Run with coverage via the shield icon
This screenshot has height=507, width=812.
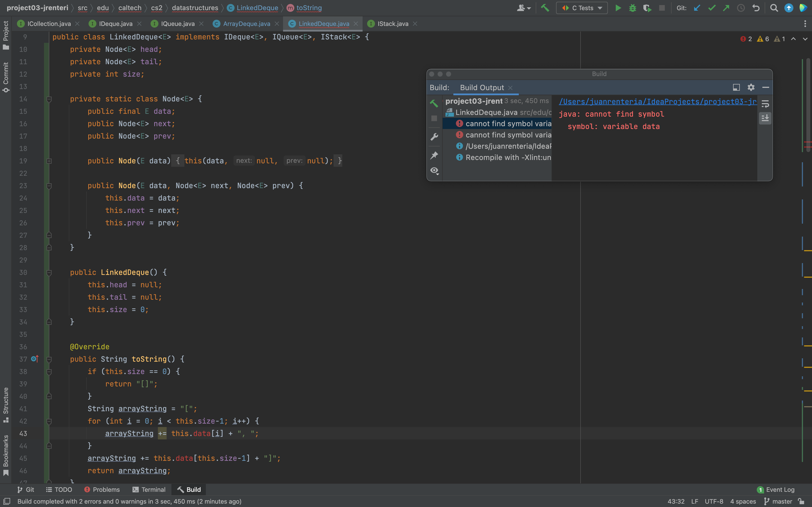(x=647, y=8)
